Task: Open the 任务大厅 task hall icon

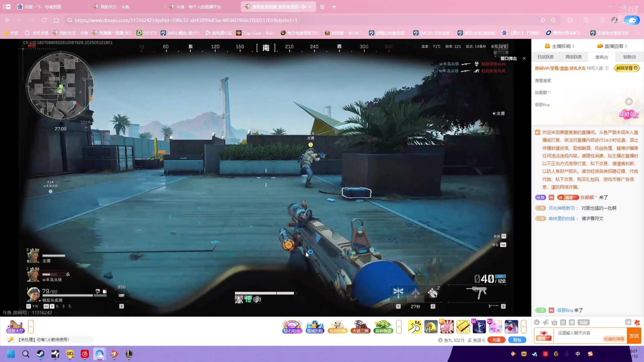Action: [x=15, y=326]
